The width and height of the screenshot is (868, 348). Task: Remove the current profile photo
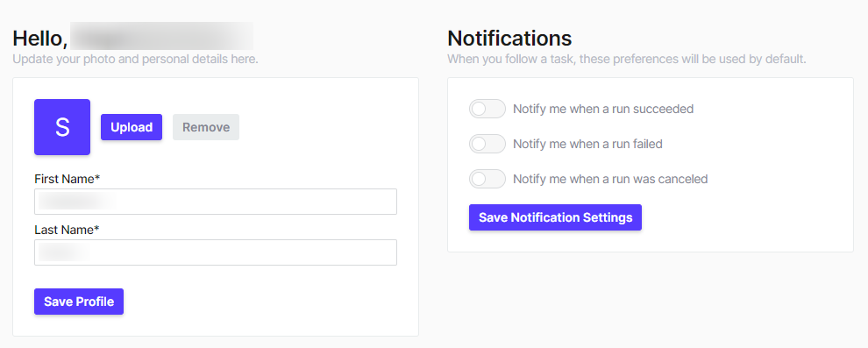[x=206, y=127]
